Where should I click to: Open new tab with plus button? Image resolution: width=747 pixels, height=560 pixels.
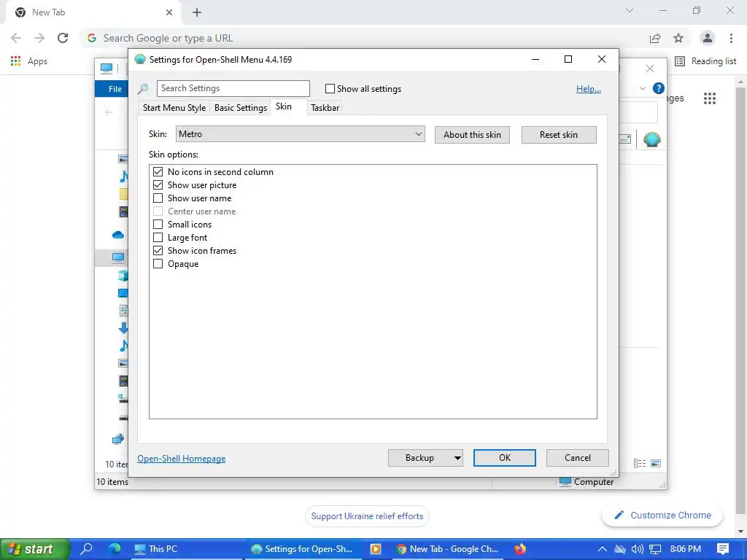197,12
